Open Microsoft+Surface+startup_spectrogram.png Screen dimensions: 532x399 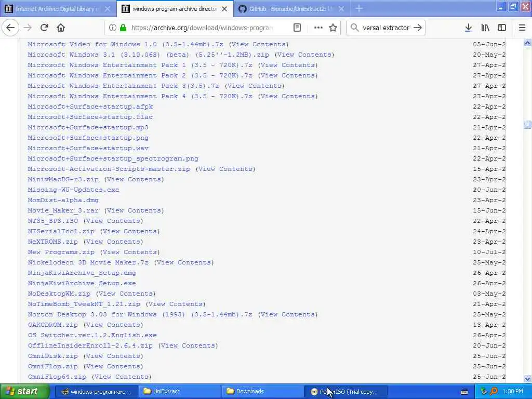pyautogui.click(x=113, y=158)
